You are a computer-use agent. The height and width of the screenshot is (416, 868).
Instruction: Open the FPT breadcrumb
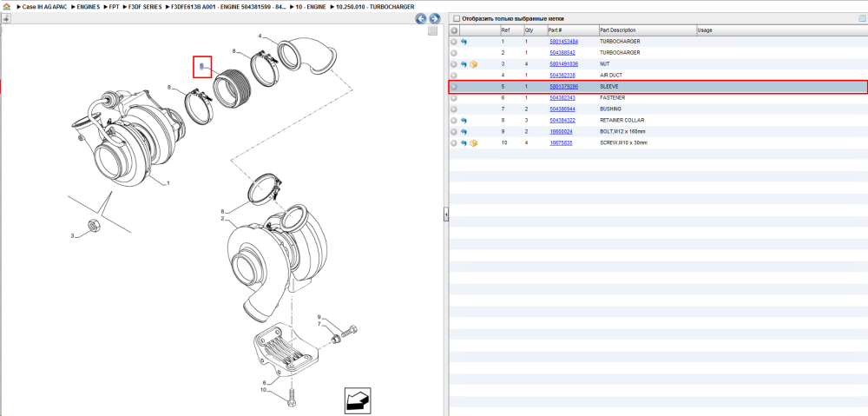pos(114,7)
